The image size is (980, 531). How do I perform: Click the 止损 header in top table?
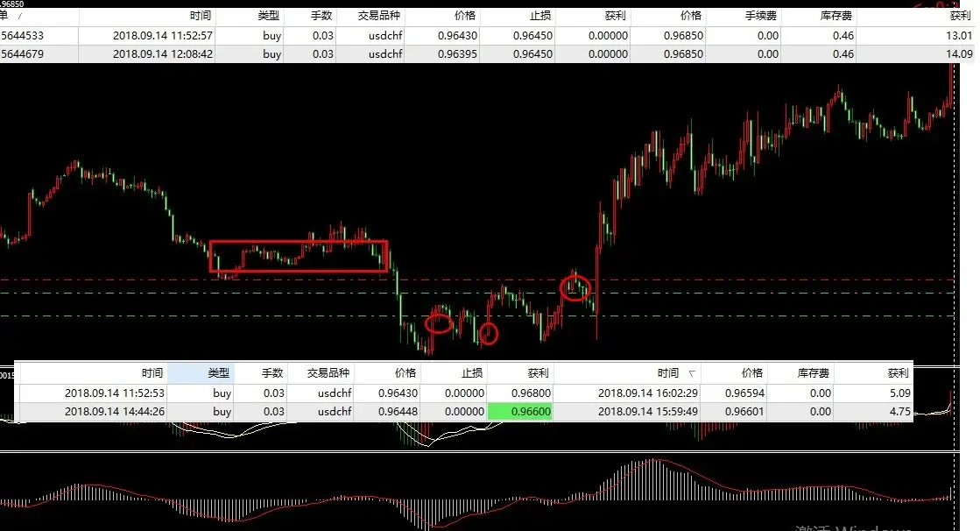click(540, 16)
